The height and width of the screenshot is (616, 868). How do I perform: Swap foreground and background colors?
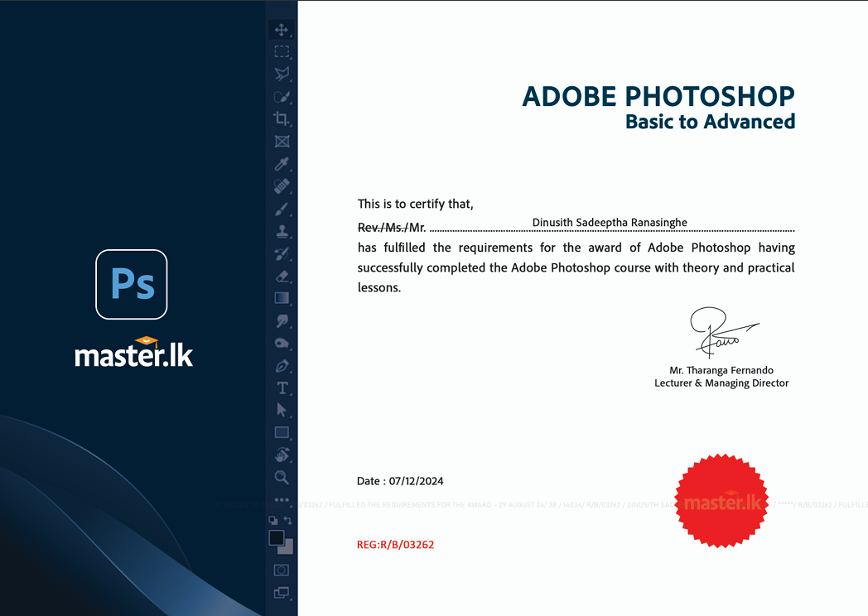(288, 520)
